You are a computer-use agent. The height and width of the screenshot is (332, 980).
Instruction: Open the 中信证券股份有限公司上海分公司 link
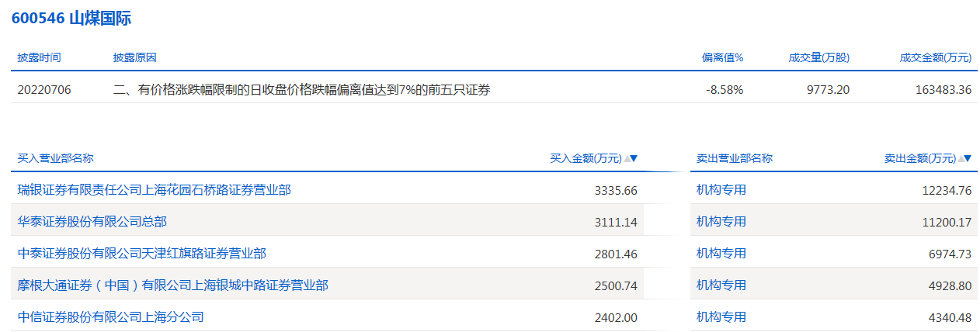coord(110,317)
